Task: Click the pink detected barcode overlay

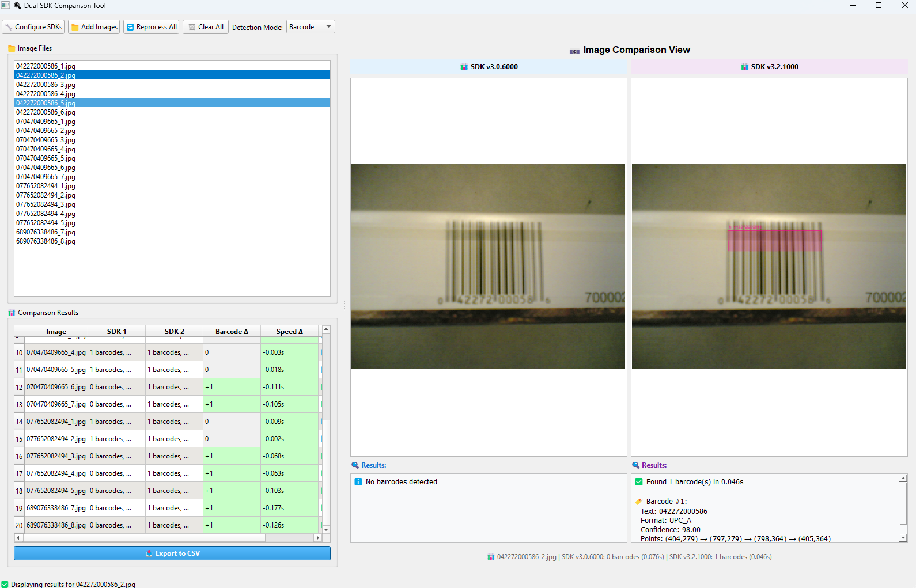Action: (x=774, y=240)
